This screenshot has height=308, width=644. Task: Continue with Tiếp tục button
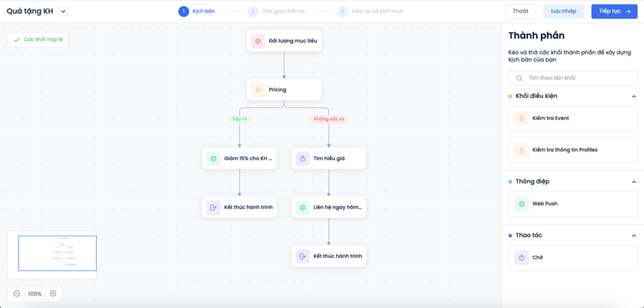pyautogui.click(x=614, y=11)
